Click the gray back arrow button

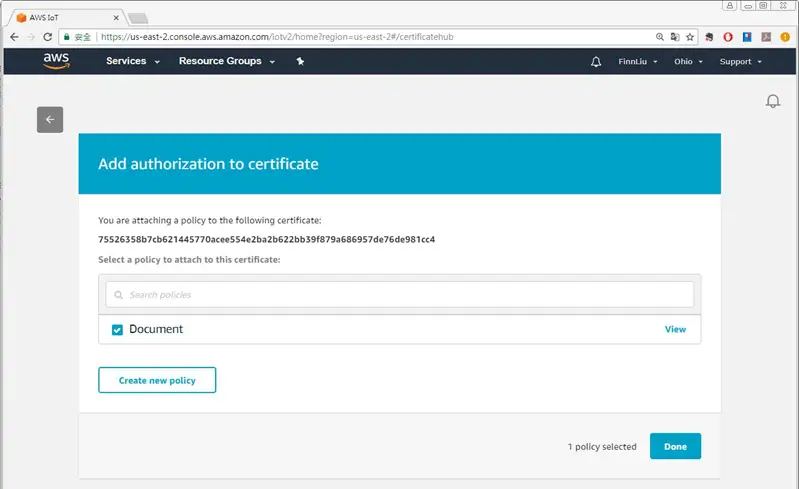pyautogui.click(x=50, y=120)
